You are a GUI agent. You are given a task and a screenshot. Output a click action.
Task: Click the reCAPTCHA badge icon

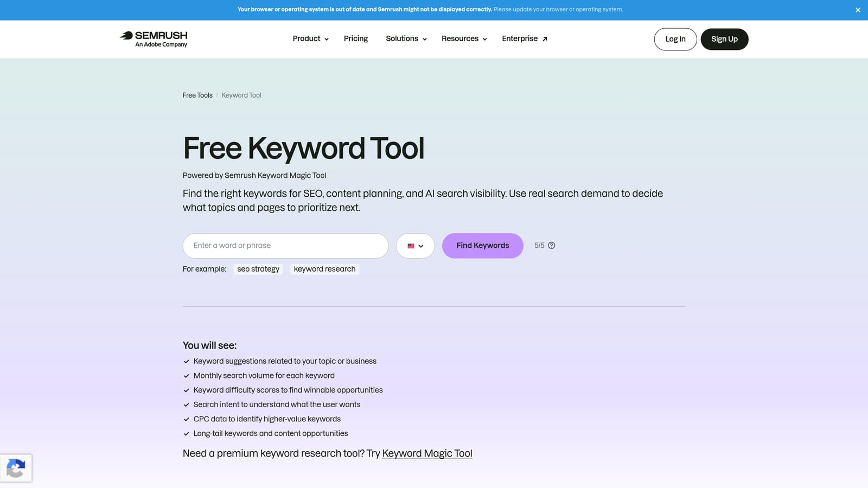click(x=16, y=468)
